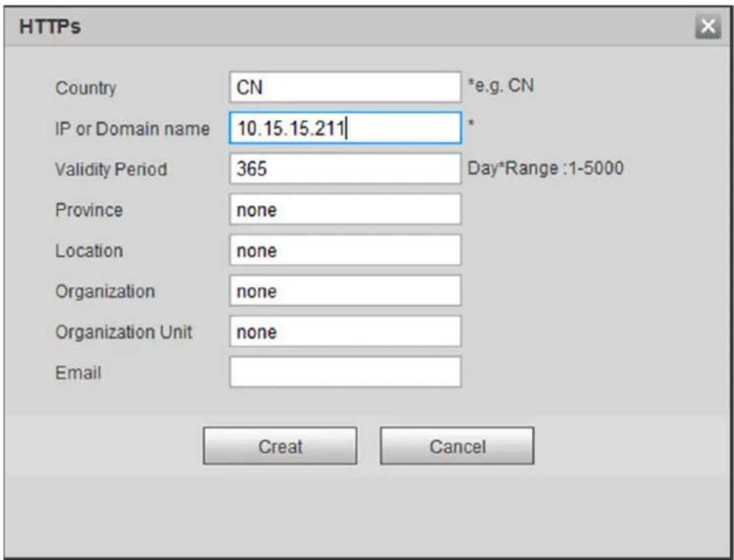Viewport: 734px width, 560px height.
Task: Click the Validity Period label
Action: point(111,169)
